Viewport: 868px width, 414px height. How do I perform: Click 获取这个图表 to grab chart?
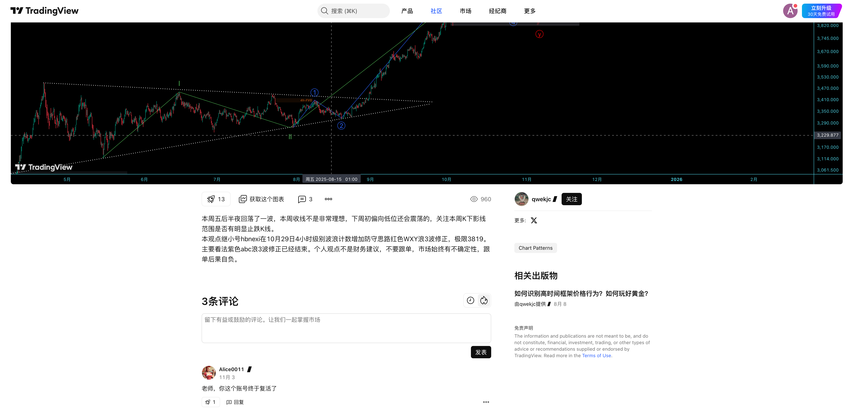pos(262,199)
